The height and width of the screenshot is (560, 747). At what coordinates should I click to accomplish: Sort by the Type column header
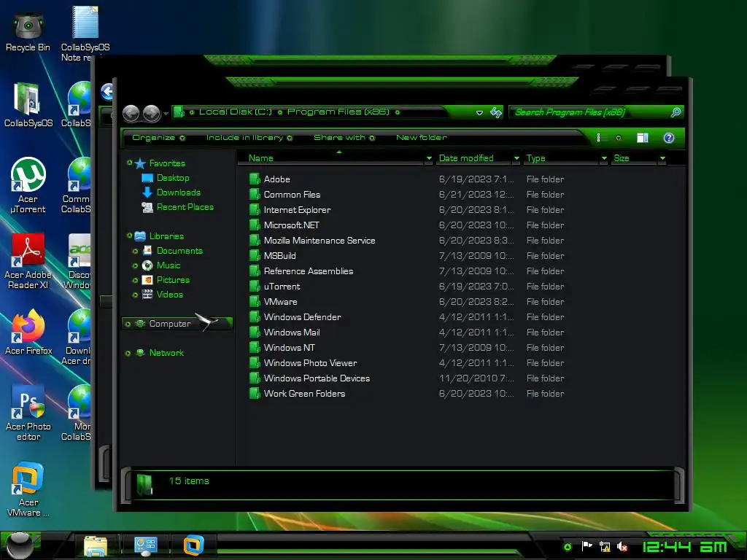[535, 158]
